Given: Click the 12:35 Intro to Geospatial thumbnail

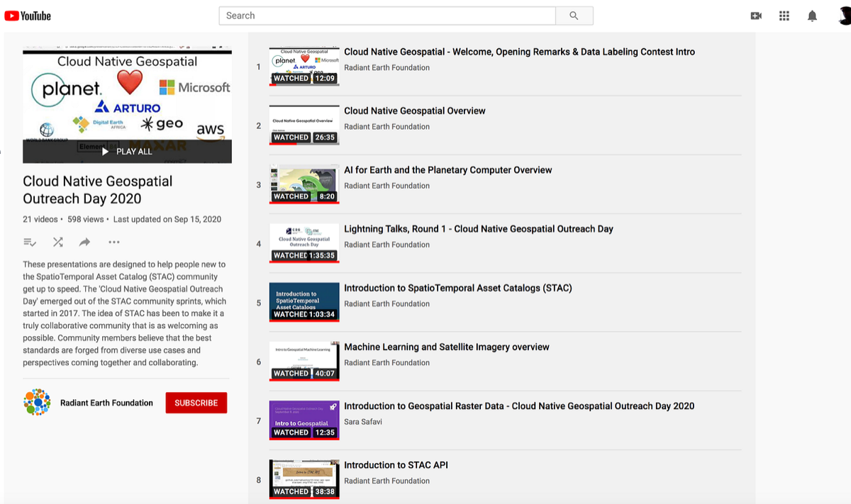Looking at the screenshot, I should [x=304, y=420].
